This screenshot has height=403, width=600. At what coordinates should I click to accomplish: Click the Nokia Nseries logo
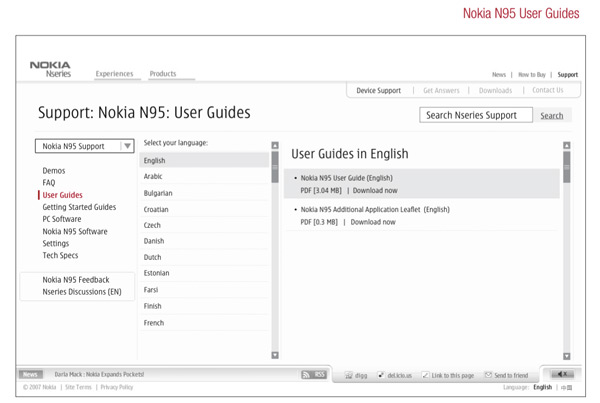pos(50,69)
